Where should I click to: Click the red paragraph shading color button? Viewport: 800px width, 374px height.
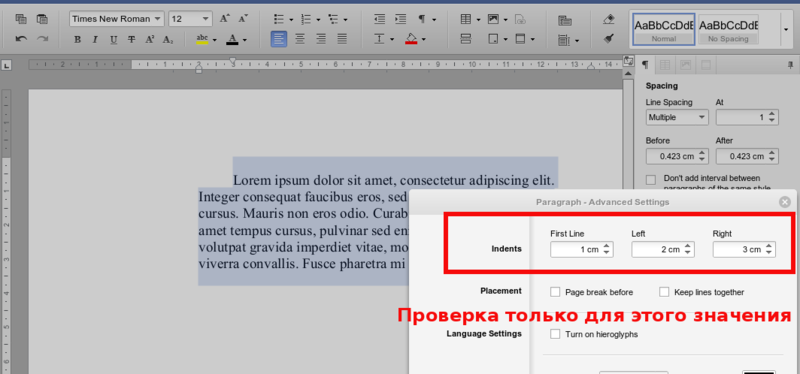coord(411,39)
